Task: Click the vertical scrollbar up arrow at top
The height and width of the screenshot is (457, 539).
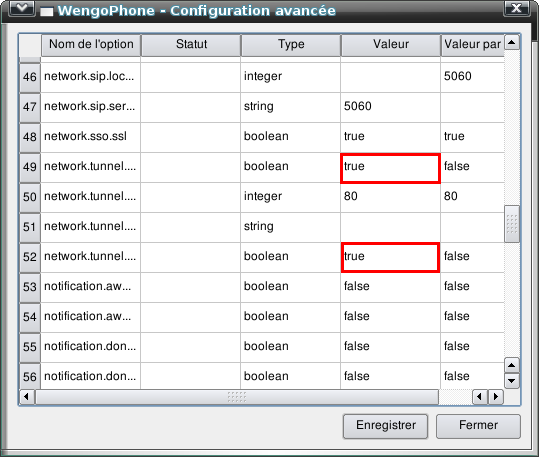Action: (x=512, y=43)
